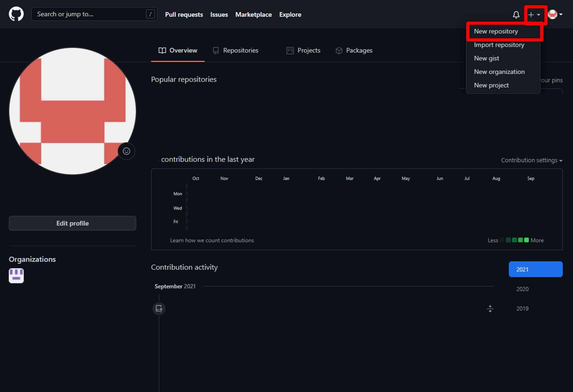
Task: Click the GitHub Octocat logo
Action: tap(16, 14)
